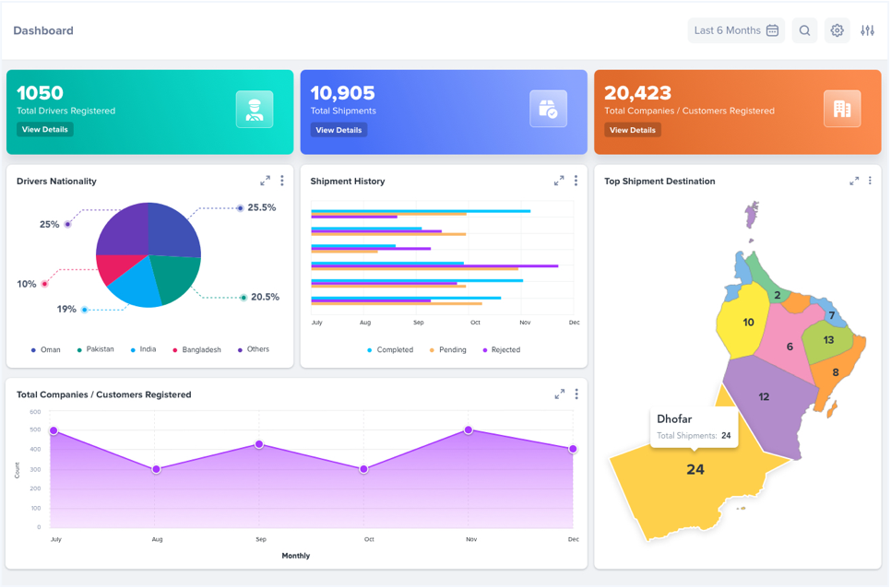Viewport: 891px width, 588px height.
Task: Open Top Shipment Destination three-dot menu
Action: [x=870, y=181]
